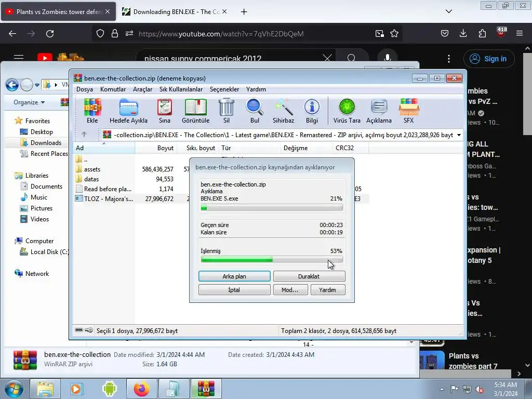Image resolution: width=532 pixels, height=399 pixels.
Task: Click the Firefox bookmark star icon
Action: click(394, 33)
